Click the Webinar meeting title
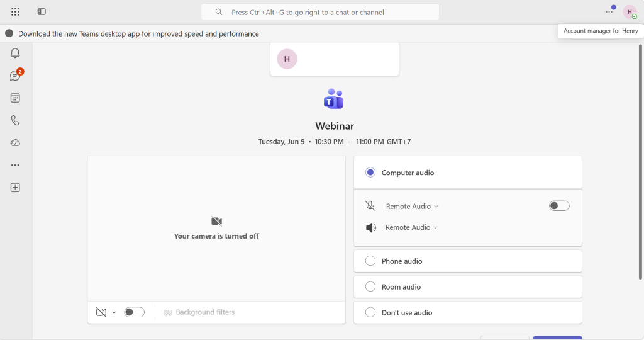This screenshot has width=644, height=340. coord(335,126)
